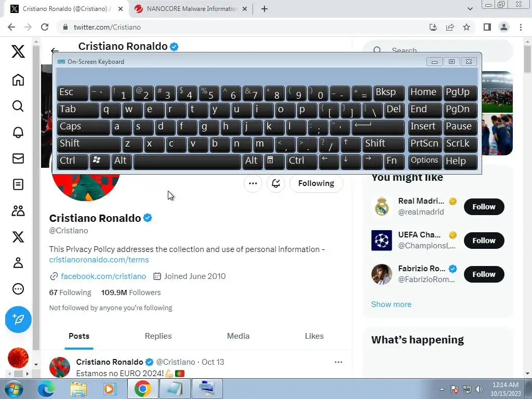The image size is (532, 399).
Task: Click Show more under You might like
Action: point(391,304)
